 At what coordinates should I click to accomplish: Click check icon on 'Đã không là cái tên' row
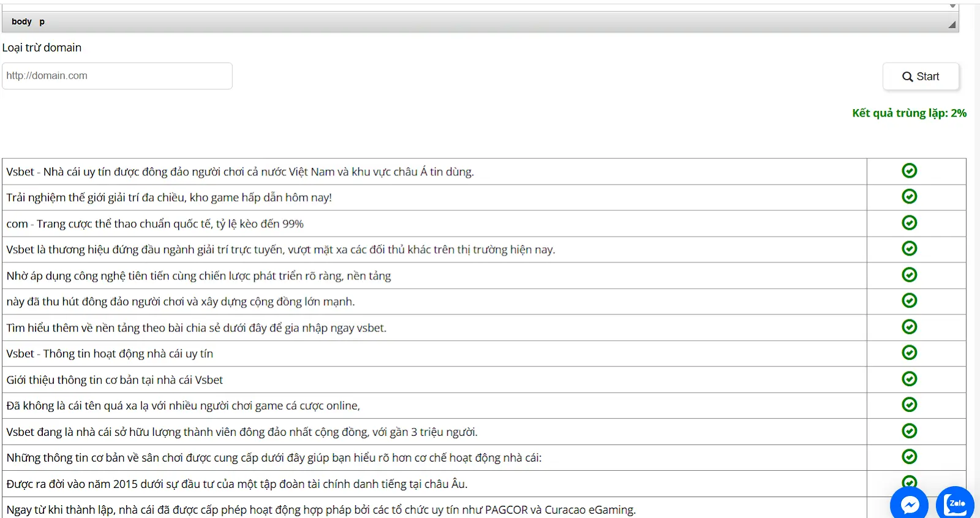tap(909, 405)
